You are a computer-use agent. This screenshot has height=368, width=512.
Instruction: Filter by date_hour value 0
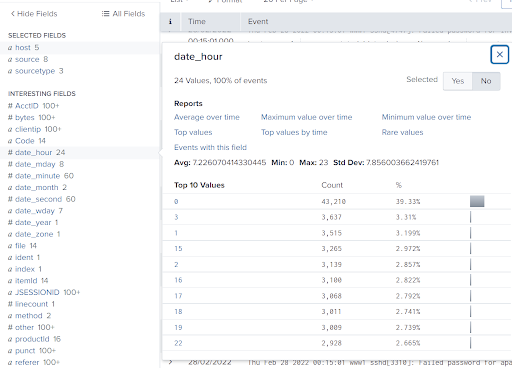pyautogui.click(x=176, y=201)
